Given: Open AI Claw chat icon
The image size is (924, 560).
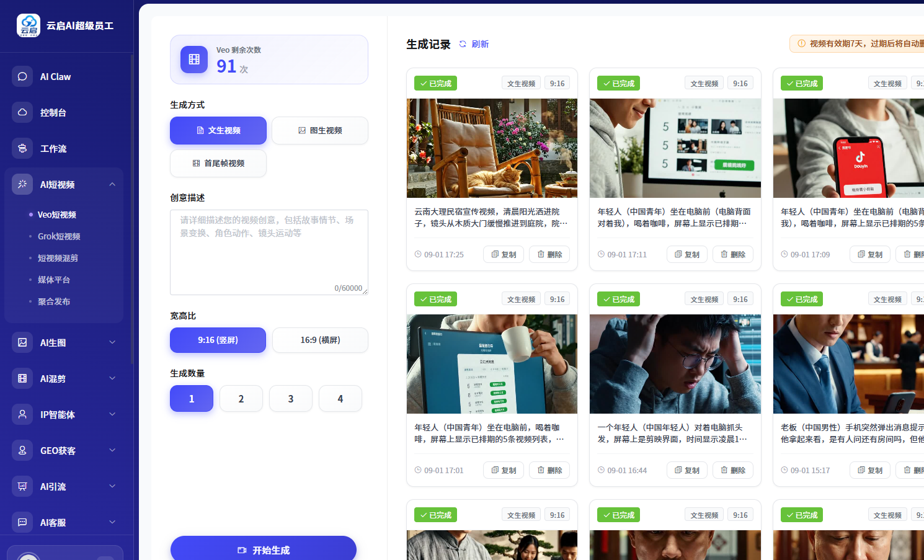Looking at the screenshot, I should (x=22, y=76).
